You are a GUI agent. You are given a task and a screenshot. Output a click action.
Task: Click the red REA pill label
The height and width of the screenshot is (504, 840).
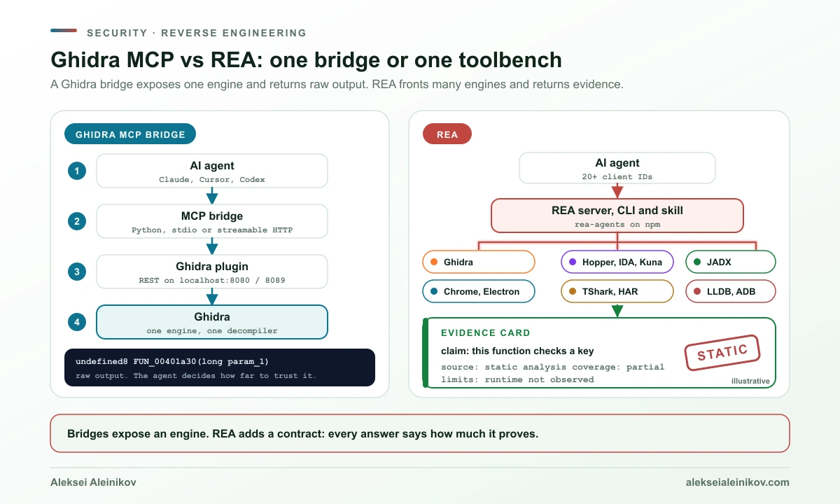(447, 134)
